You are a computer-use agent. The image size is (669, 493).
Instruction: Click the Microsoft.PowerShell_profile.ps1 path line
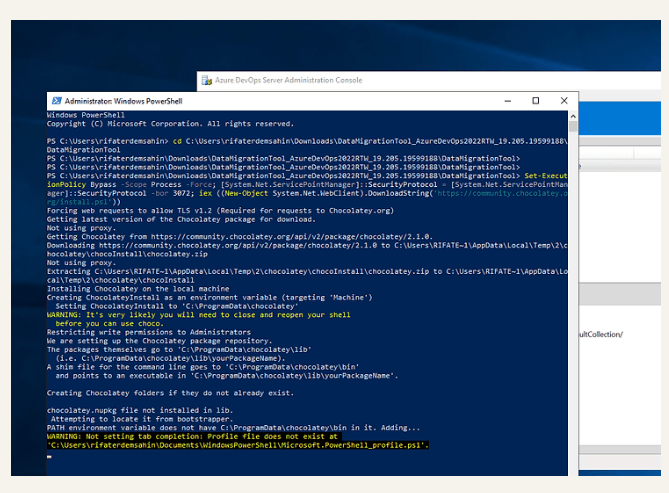238,445
